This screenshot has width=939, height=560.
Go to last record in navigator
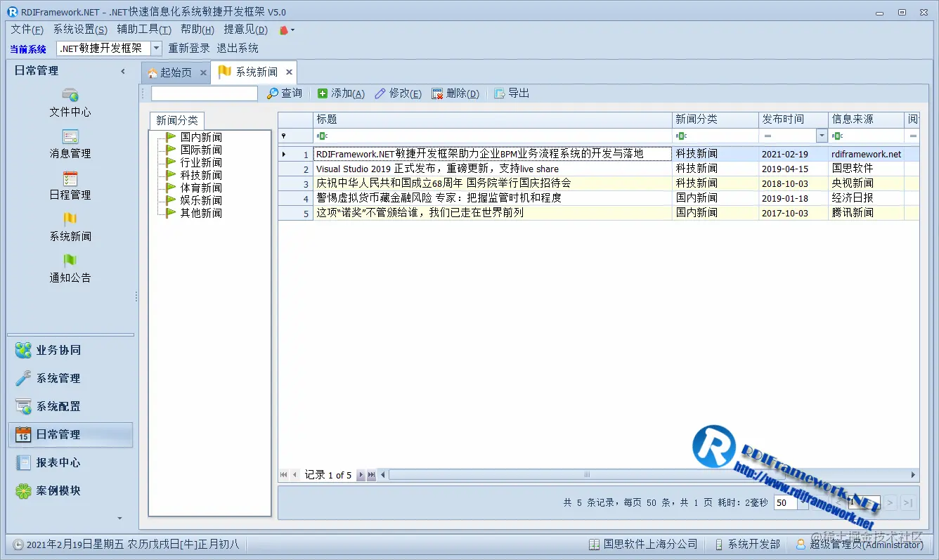(372, 475)
